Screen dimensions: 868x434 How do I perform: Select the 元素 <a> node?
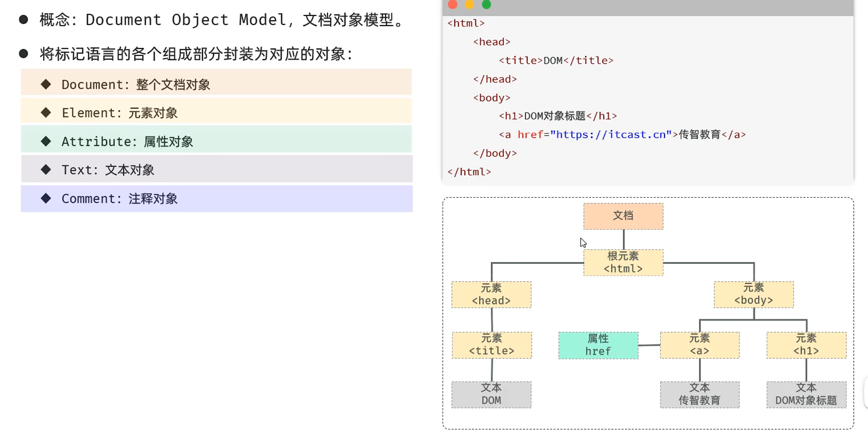click(x=700, y=345)
